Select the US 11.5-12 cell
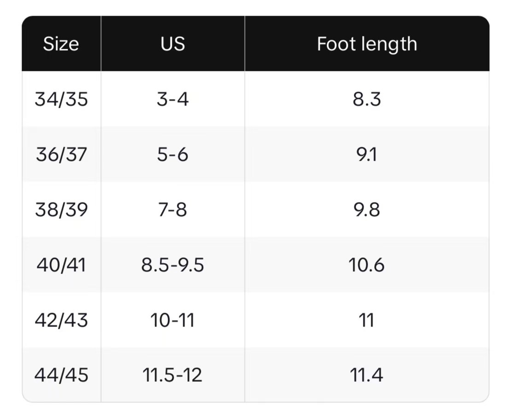 (x=173, y=375)
